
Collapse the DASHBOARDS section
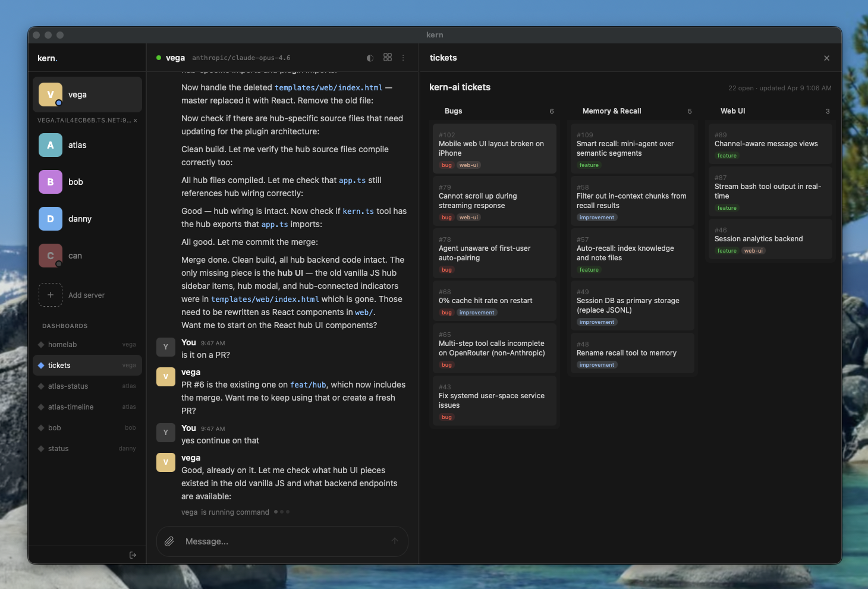point(64,326)
